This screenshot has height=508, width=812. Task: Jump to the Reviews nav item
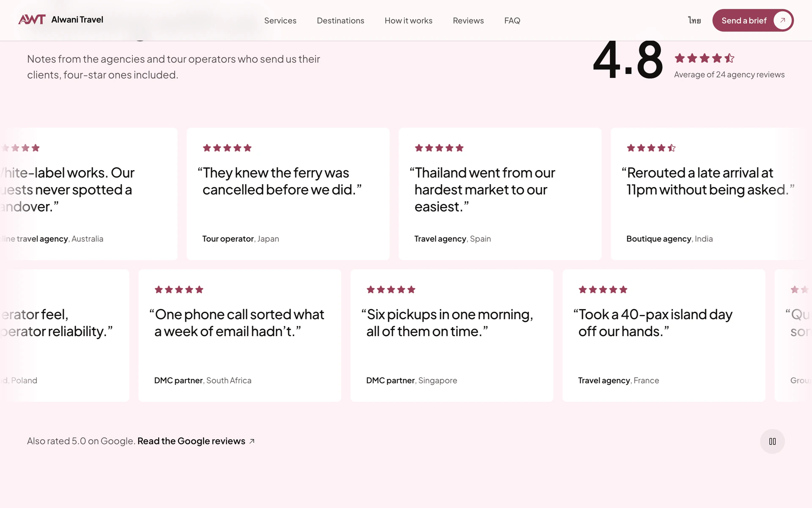(468, 20)
